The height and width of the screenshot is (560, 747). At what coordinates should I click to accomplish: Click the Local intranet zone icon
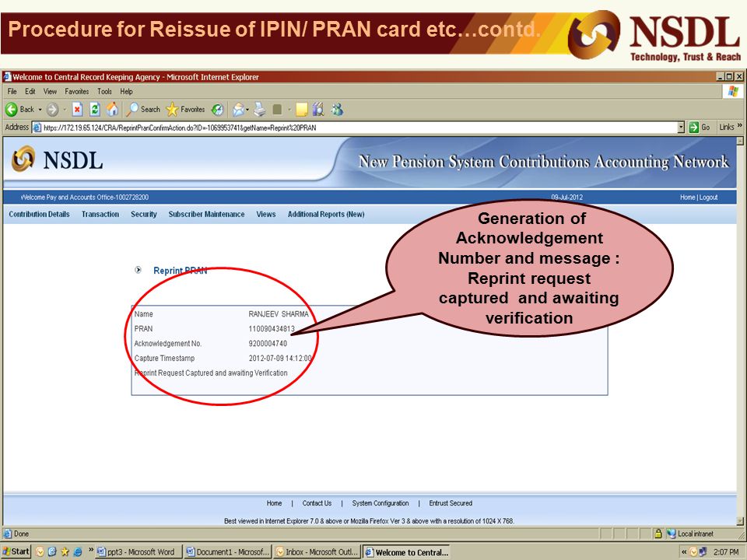coord(671,534)
